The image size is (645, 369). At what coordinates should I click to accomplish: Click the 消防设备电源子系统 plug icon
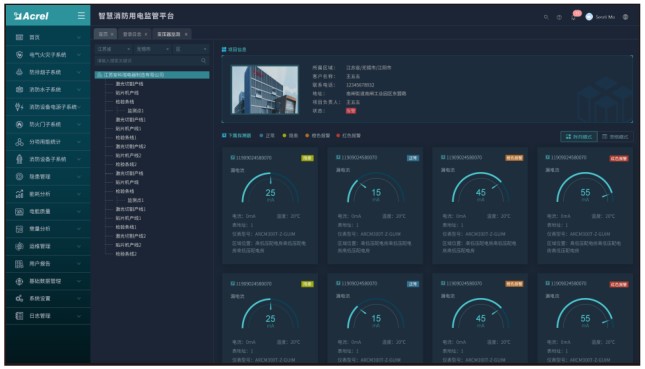(x=19, y=107)
